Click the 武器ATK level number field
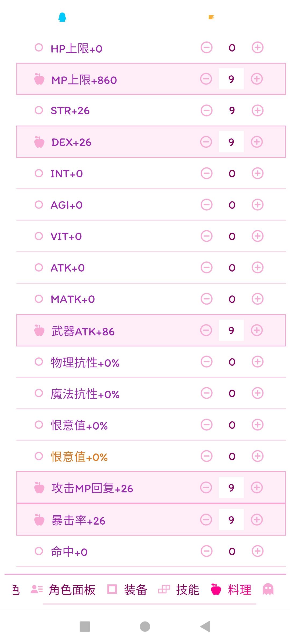290x644 pixels. pyautogui.click(x=231, y=330)
